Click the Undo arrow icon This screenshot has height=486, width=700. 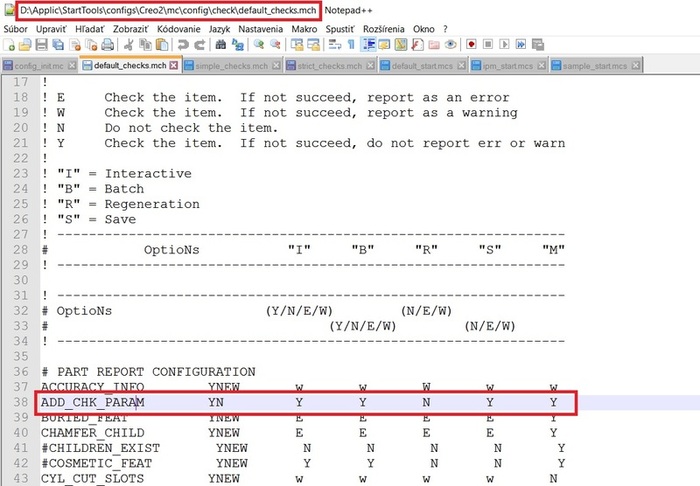pos(183,45)
